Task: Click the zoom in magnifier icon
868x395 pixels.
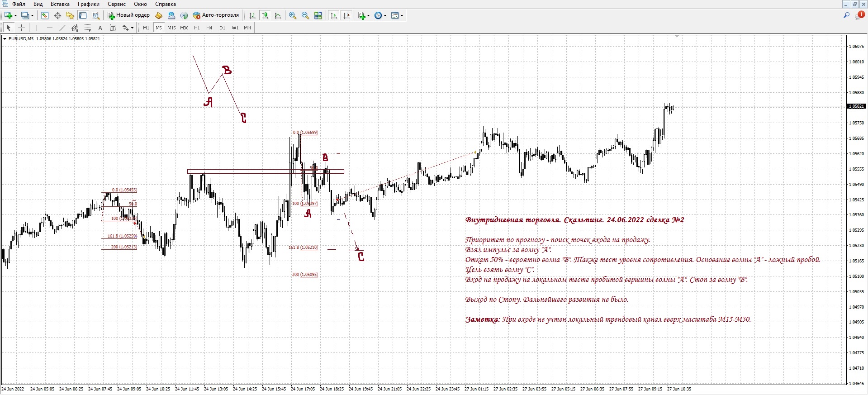Action: point(293,15)
